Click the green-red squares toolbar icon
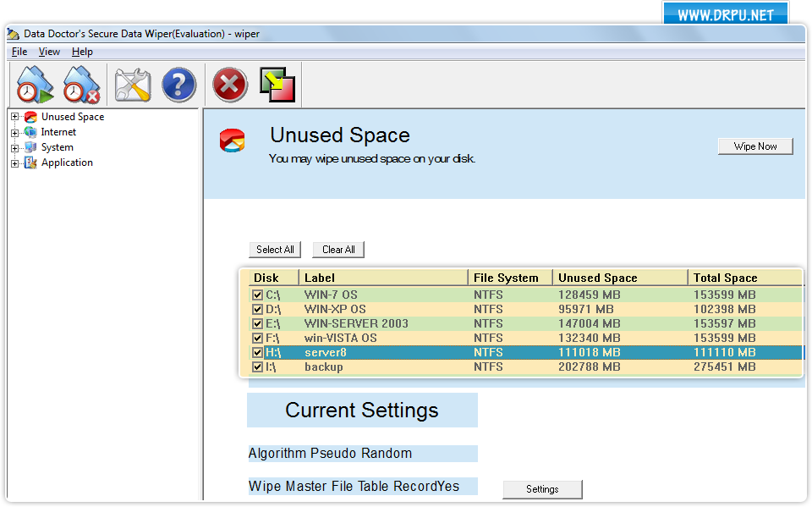Image resolution: width=812 pixels, height=507 pixels. tap(277, 85)
